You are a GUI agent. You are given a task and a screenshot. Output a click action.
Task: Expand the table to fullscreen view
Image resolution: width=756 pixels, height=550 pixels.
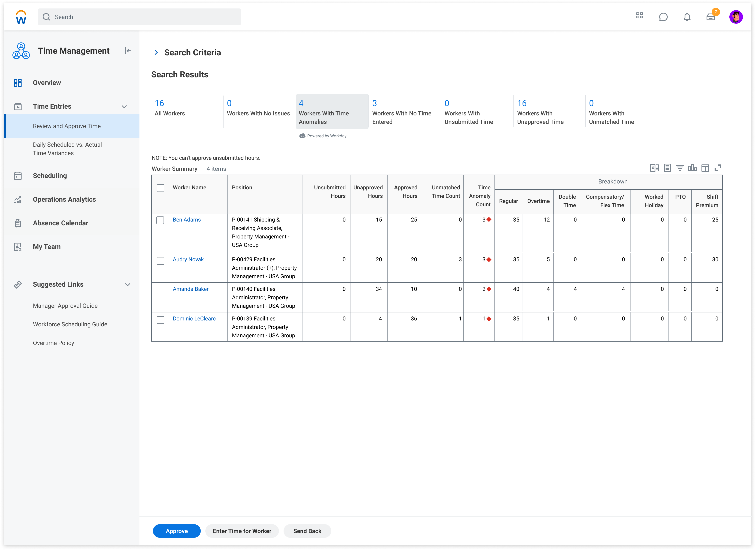(x=718, y=168)
